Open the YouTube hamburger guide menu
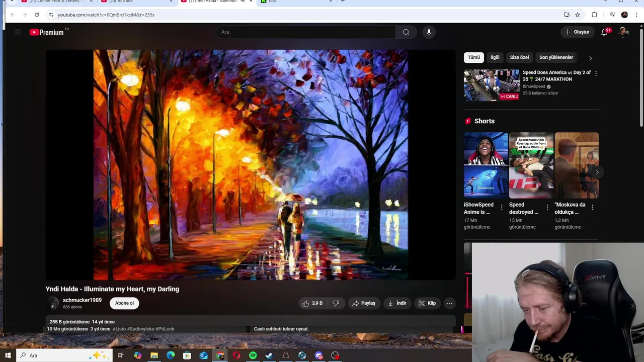This screenshot has height=362, width=644. (17, 32)
